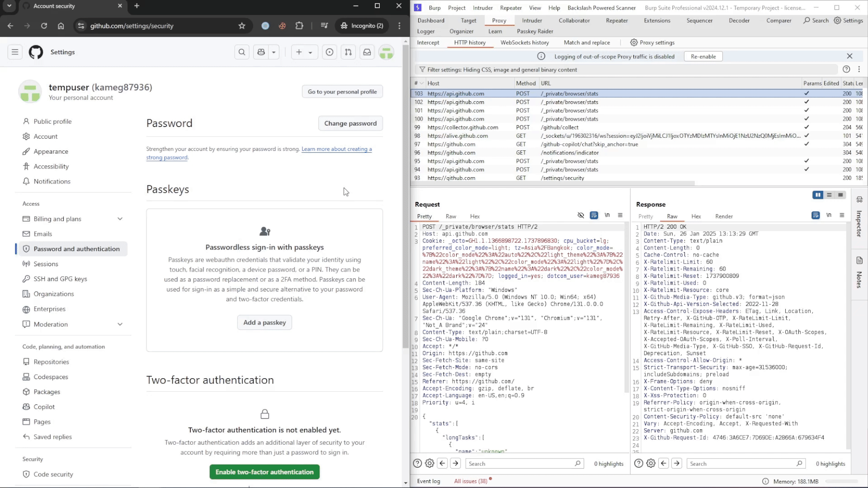Open the GitHub global navigation hamburger menu

pyautogui.click(x=15, y=52)
